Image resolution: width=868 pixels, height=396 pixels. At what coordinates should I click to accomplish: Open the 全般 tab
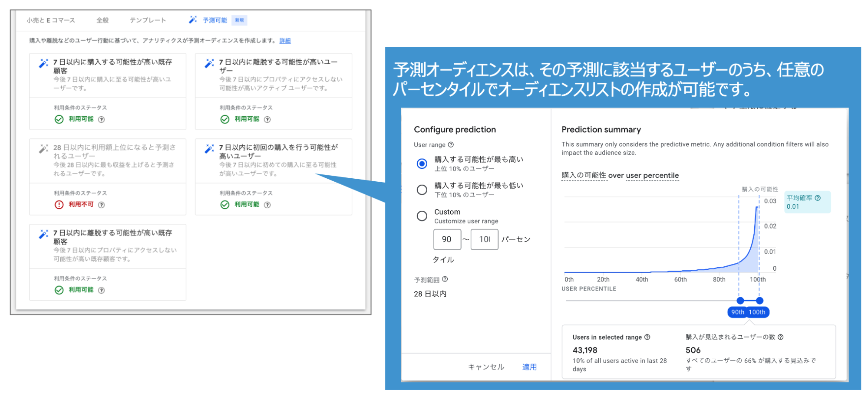click(x=102, y=20)
